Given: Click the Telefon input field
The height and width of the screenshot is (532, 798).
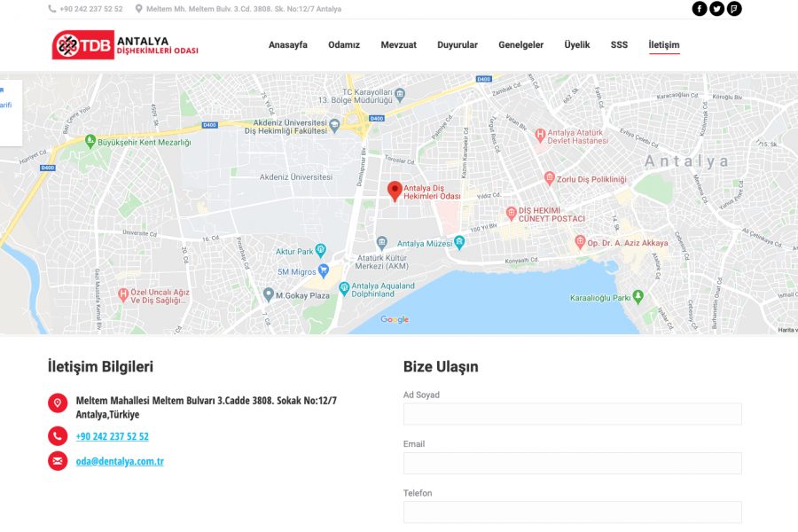Looking at the screenshot, I should pyautogui.click(x=572, y=512).
